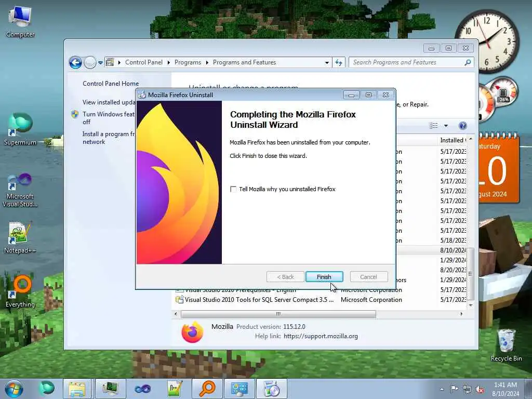Screen dimensions: 532x399
Task: Click the disabled Back button in the wizard
Action: (x=285, y=277)
